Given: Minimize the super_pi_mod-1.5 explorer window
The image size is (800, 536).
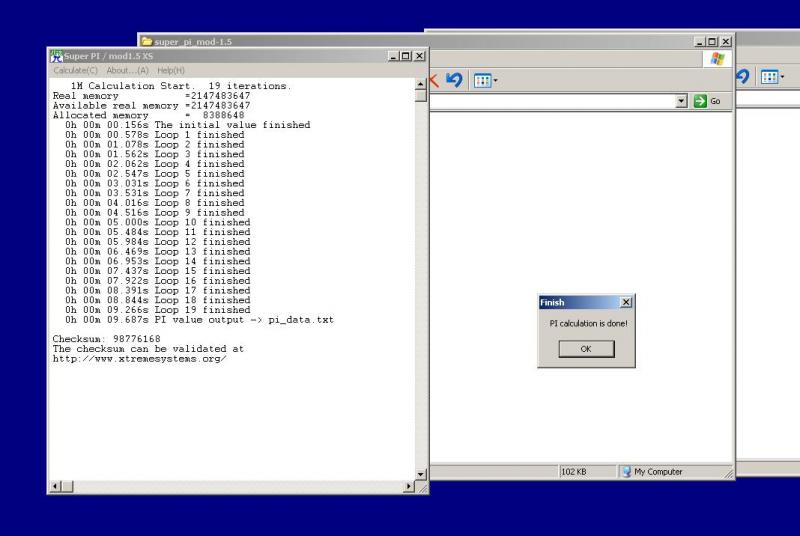Looking at the screenshot, I should point(699,42).
